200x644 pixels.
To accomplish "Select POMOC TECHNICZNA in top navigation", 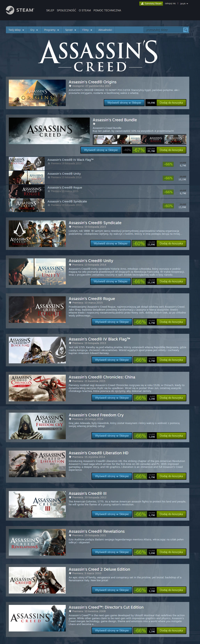I will pyautogui.click(x=107, y=10).
